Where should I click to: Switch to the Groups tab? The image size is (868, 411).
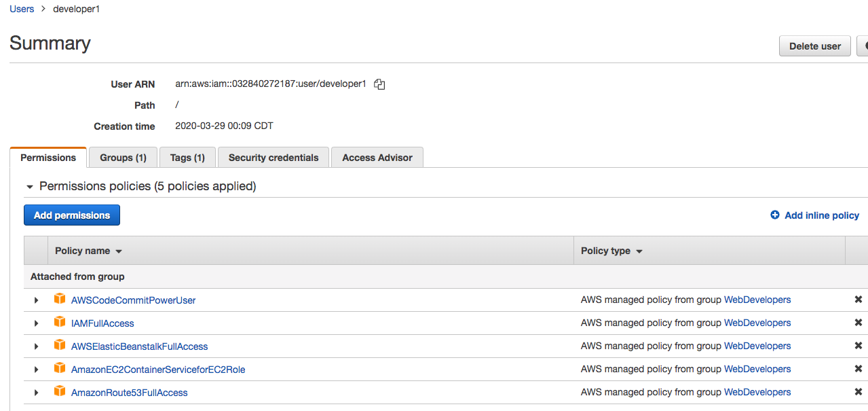point(122,157)
